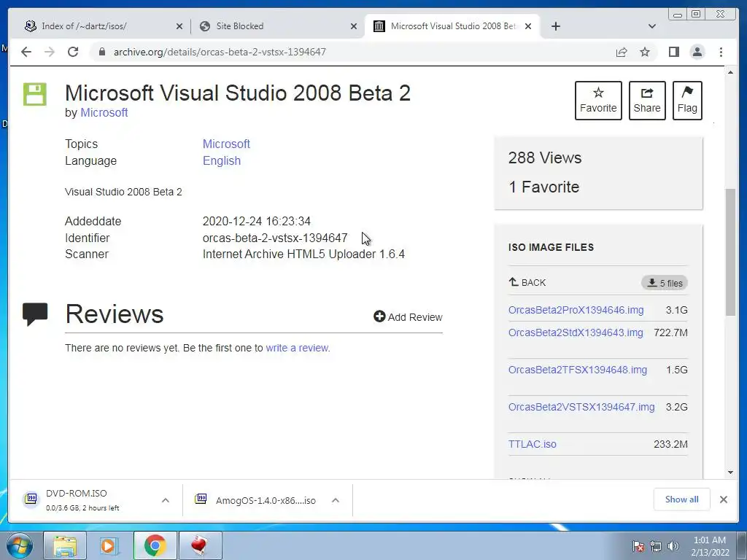Screen dimensions: 747x560
Task: Open the tab search dropdown arrow
Action: (652, 26)
